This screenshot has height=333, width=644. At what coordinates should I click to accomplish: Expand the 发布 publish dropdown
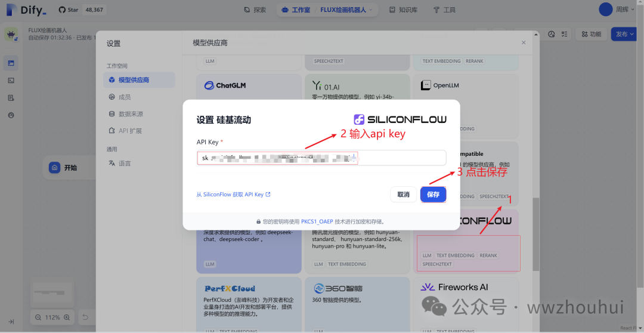point(624,34)
